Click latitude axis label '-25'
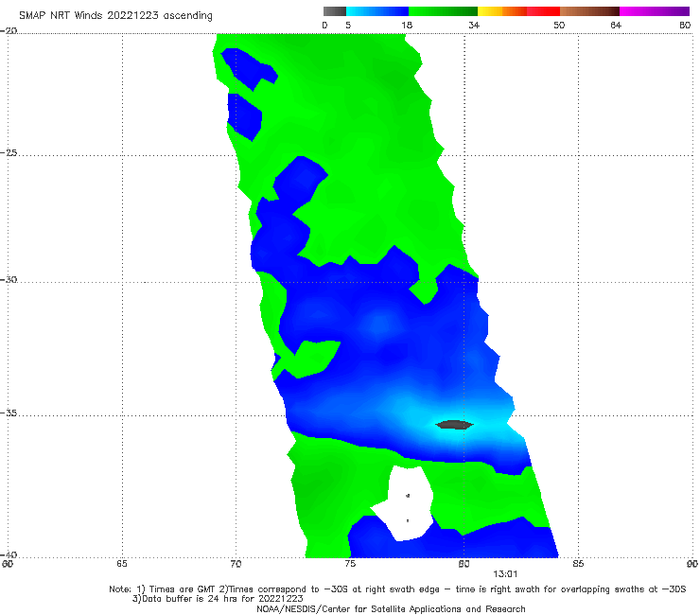 point(9,152)
